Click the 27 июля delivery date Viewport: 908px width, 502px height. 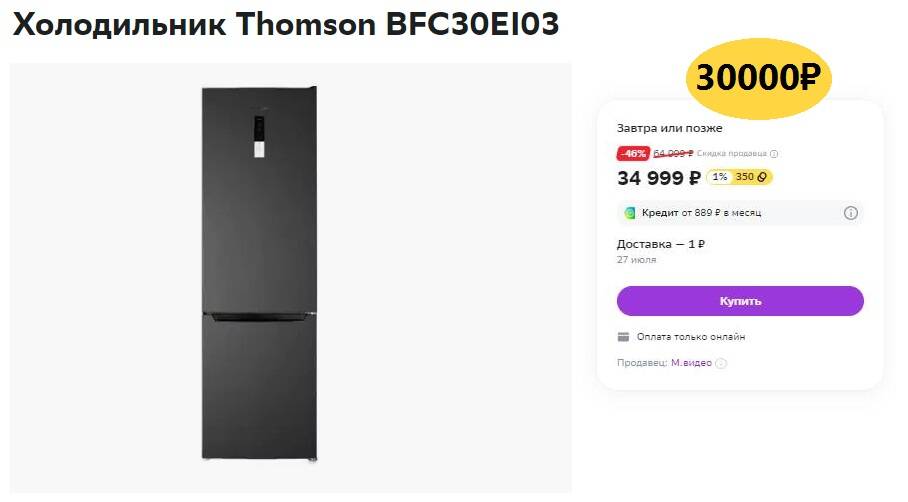pyautogui.click(x=637, y=260)
